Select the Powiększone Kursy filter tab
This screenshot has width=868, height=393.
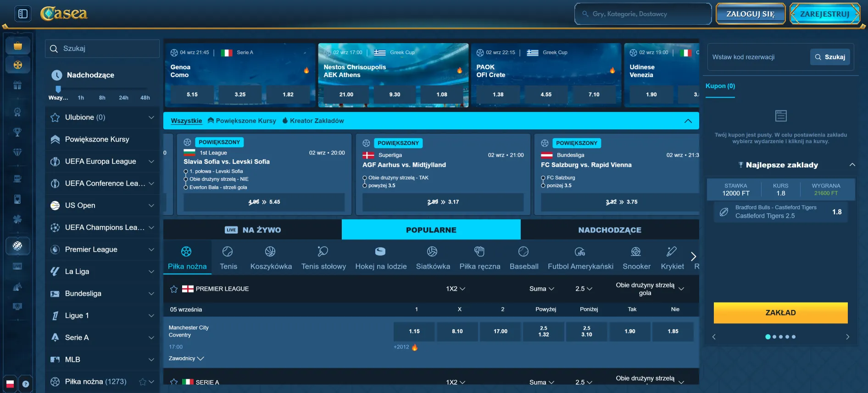tap(242, 121)
